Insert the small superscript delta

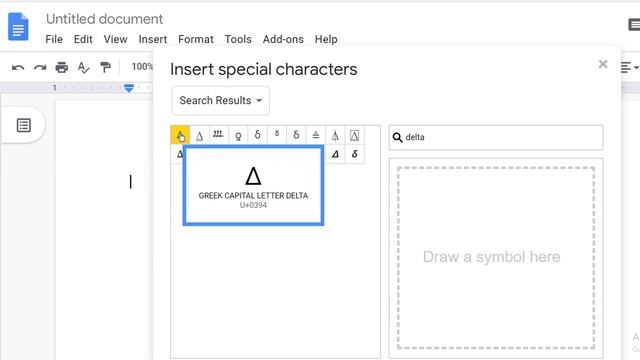pos(277,135)
